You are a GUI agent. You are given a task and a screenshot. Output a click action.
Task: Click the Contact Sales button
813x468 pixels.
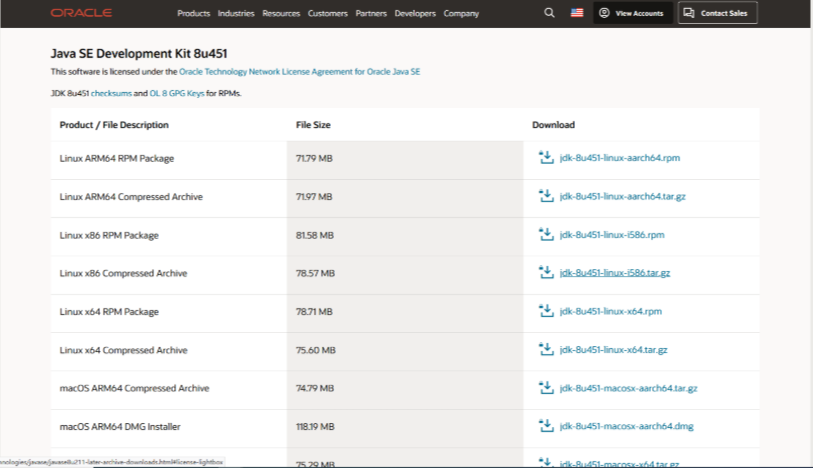(718, 13)
